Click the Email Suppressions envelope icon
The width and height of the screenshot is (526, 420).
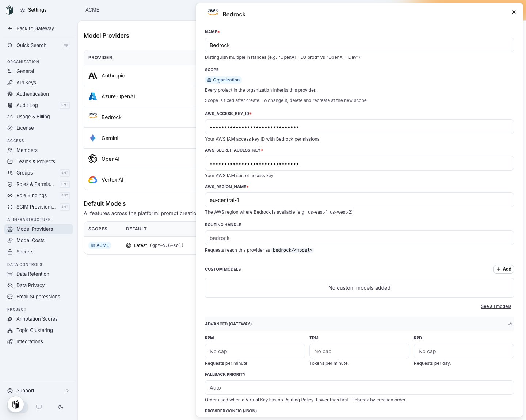10,297
